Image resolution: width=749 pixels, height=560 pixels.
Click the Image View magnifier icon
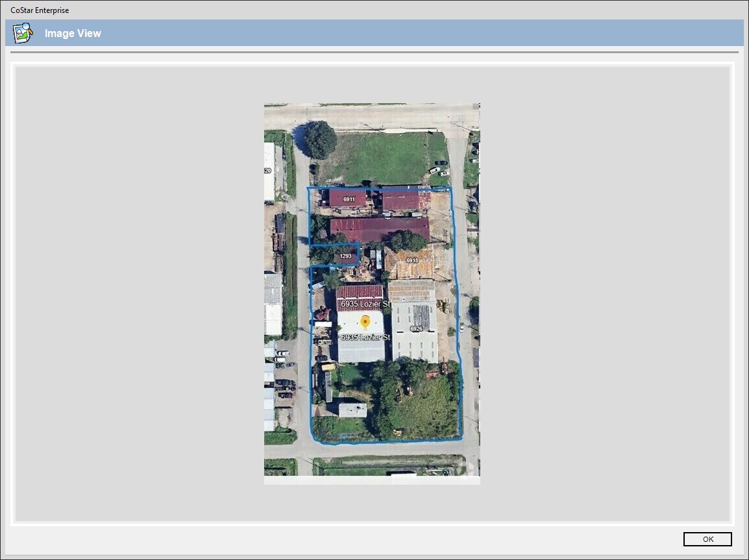click(23, 33)
